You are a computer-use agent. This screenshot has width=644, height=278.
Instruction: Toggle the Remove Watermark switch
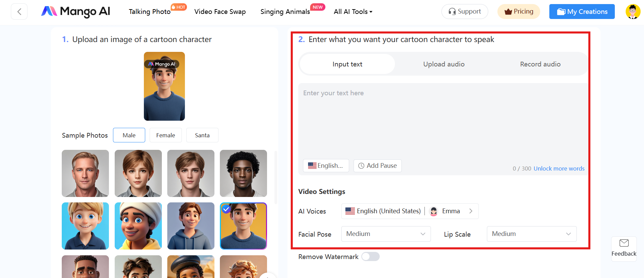[370, 257]
